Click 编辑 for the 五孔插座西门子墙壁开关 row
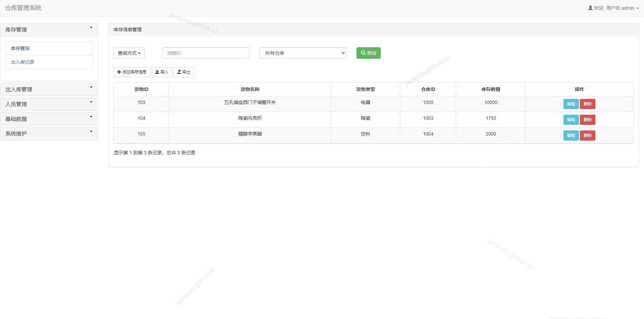 click(x=571, y=104)
